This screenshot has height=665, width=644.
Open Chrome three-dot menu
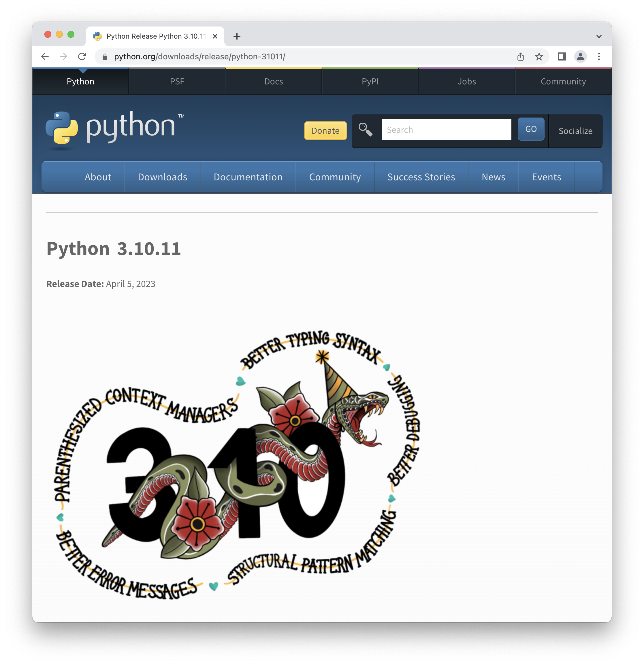click(x=599, y=56)
